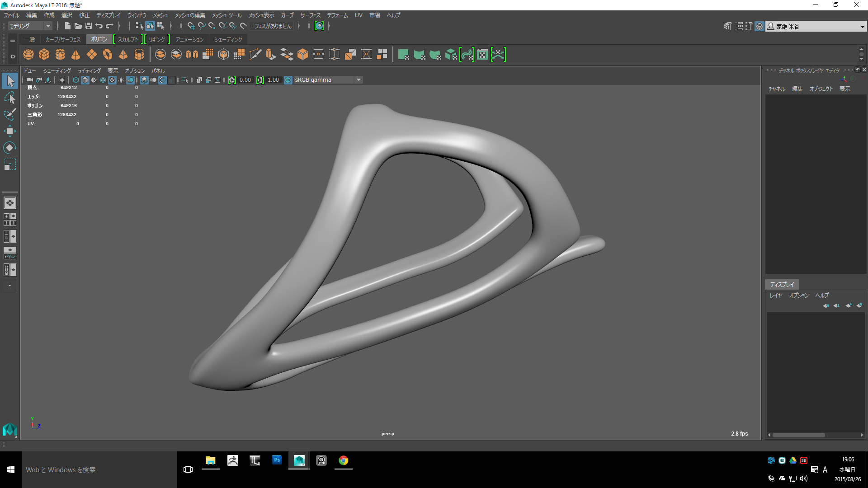Open Photoshop from the Windows taskbar
868x488 pixels.
tap(277, 460)
